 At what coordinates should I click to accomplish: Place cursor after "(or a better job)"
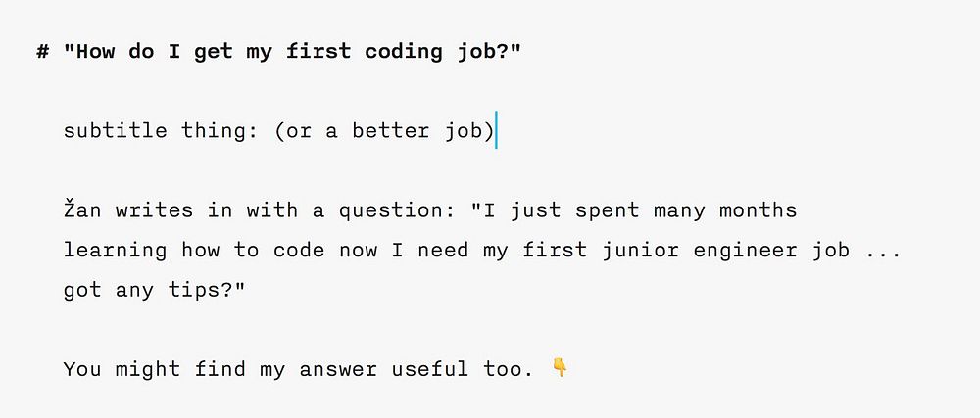click(496, 130)
